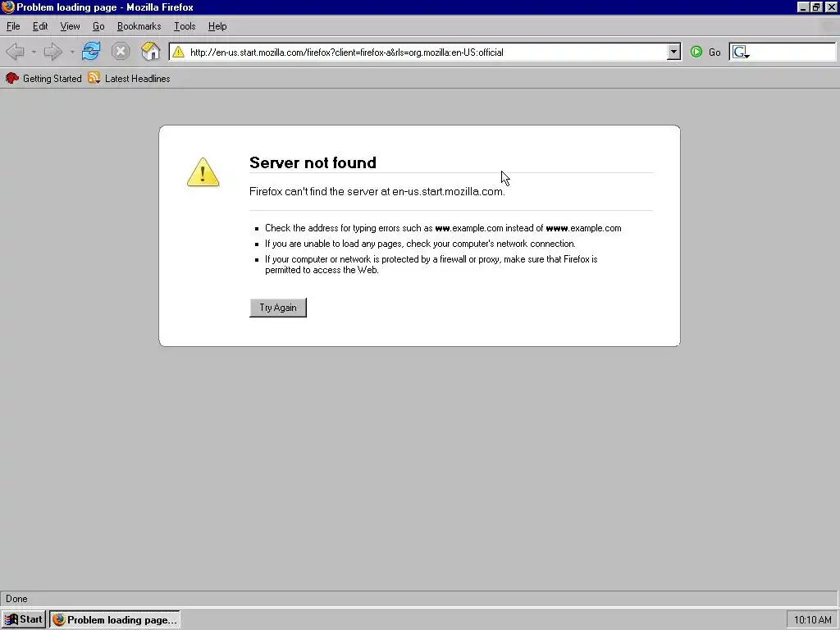Viewport: 840px width, 630px height.
Task: Open the Go menu
Action: (x=98, y=26)
